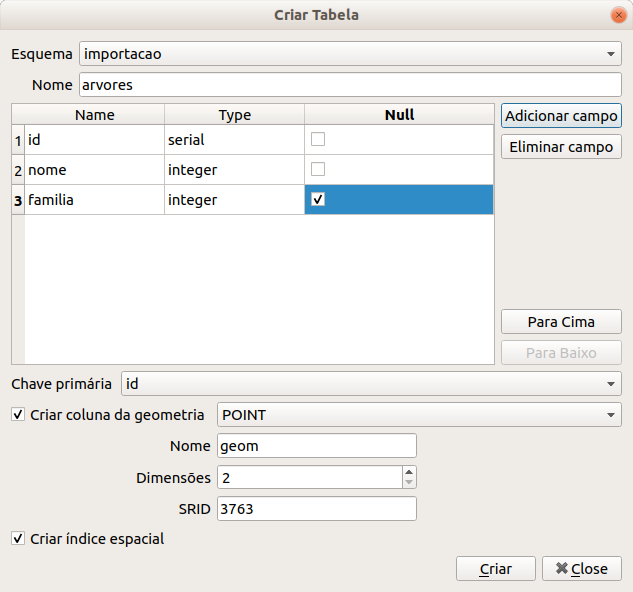Image resolution: width=633 pixels, height=592 pixels.
Task: Click the SRID field showing 3763
Action: (315, 509)
